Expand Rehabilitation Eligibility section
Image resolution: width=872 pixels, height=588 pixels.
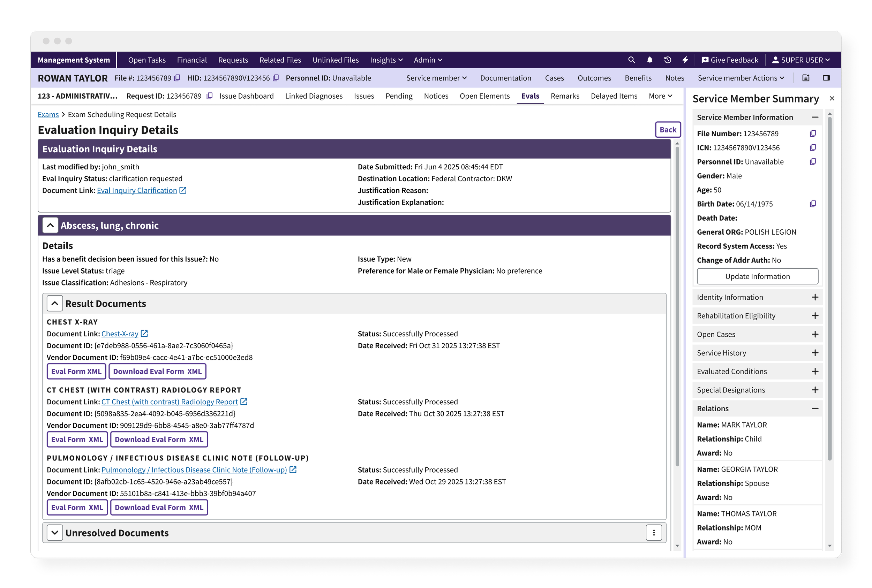814,316
